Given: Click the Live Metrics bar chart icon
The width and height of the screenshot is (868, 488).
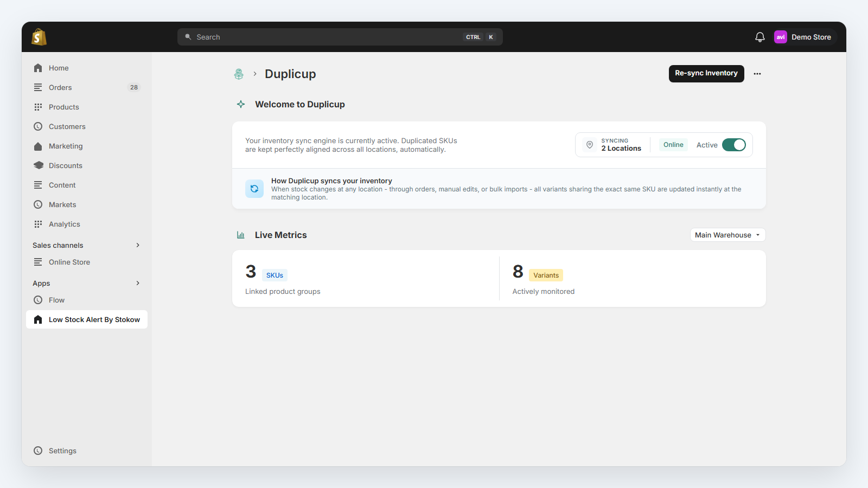Looking at the screenshot, I should 241,235.
